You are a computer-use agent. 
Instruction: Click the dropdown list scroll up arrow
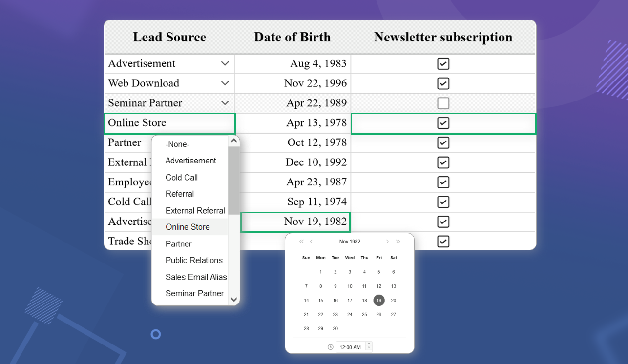point(234,142)
